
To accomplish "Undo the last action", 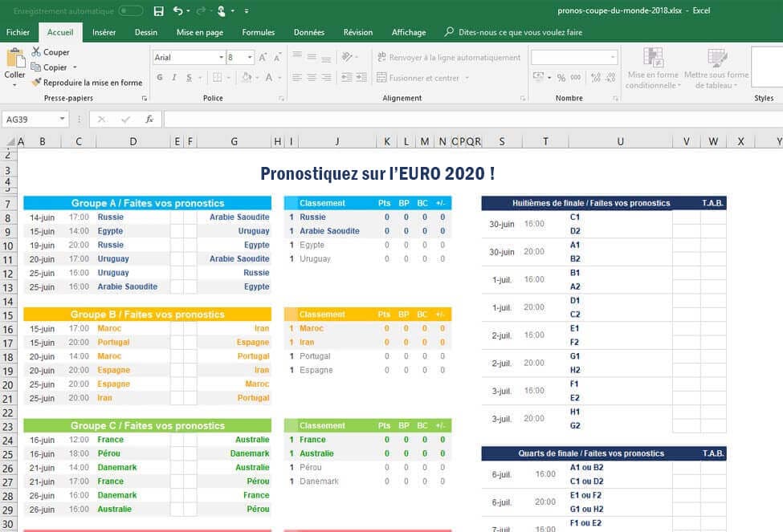I will (x=177, y=11).
